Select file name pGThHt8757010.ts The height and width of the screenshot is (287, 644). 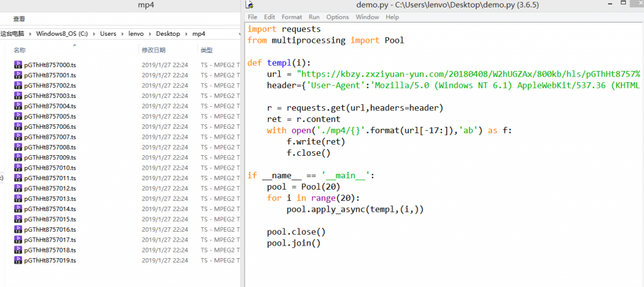pos(50,168)
